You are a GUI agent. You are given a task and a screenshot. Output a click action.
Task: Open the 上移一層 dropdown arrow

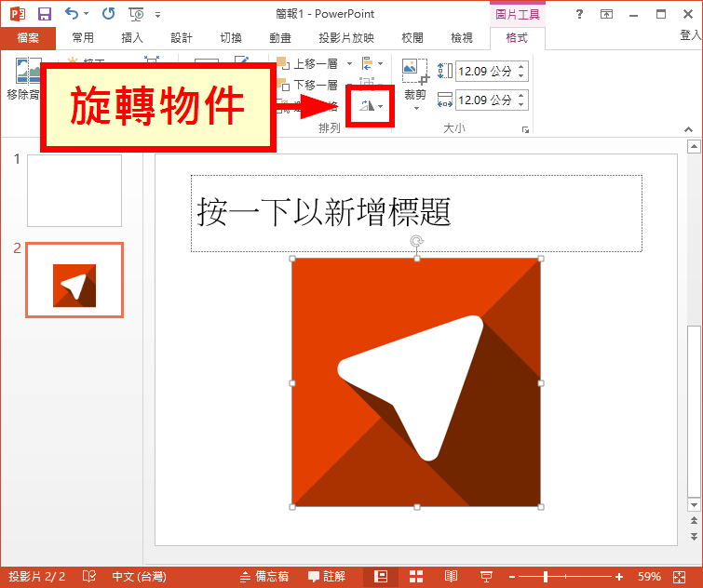[349, 63]
